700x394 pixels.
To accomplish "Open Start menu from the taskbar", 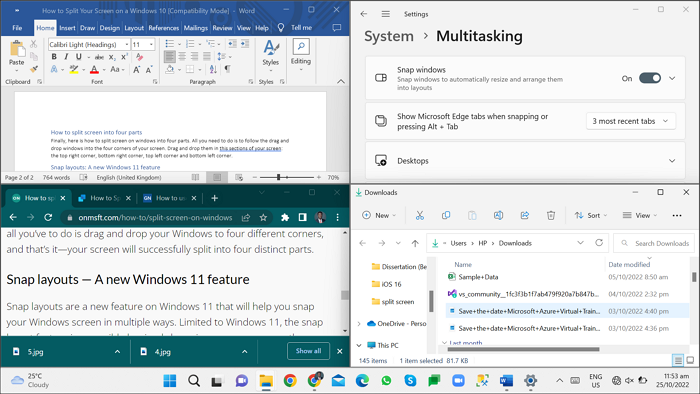I will pyautogui.click(x=170, y=381).
